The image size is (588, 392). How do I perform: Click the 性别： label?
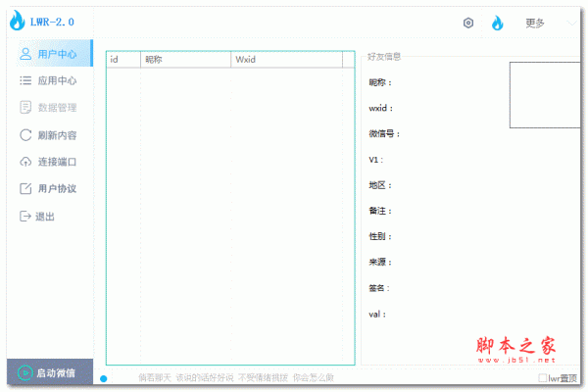(x=380, y=236)
